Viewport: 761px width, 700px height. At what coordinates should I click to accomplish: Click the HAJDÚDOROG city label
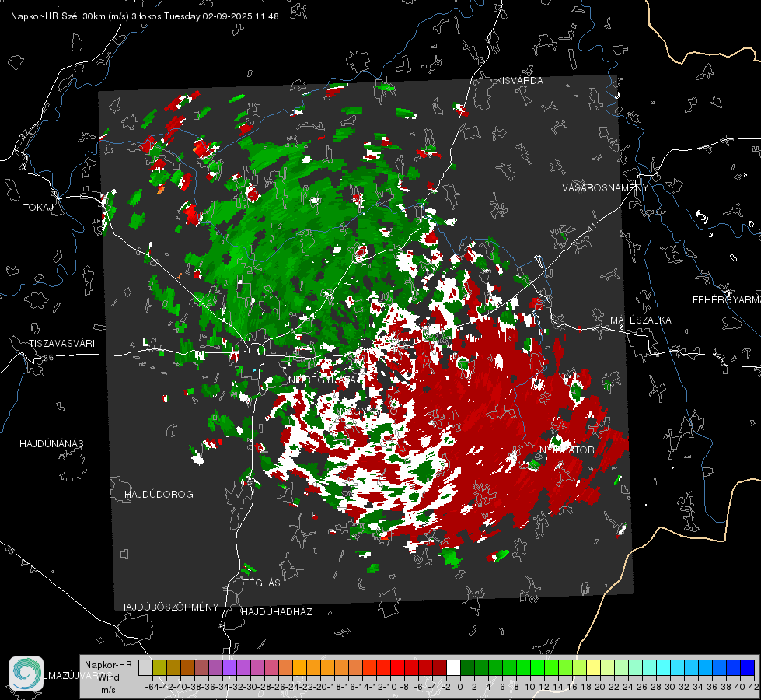[159, 495]
